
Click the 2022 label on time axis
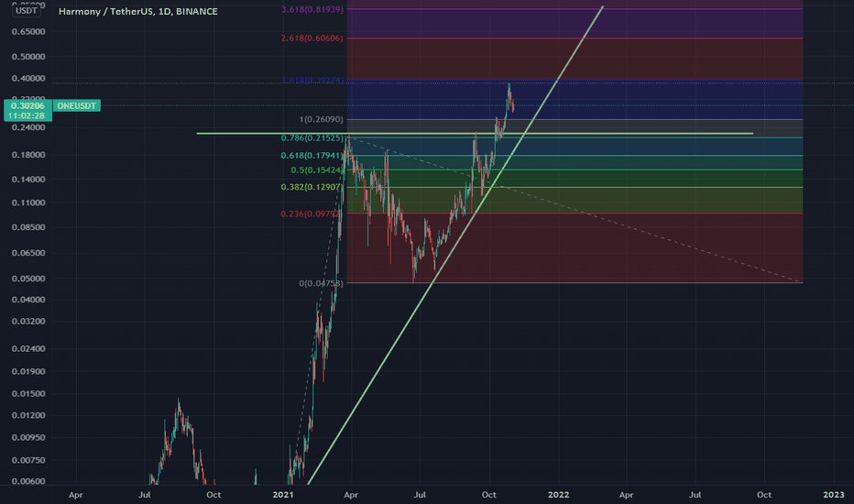[x=558, y=495]
